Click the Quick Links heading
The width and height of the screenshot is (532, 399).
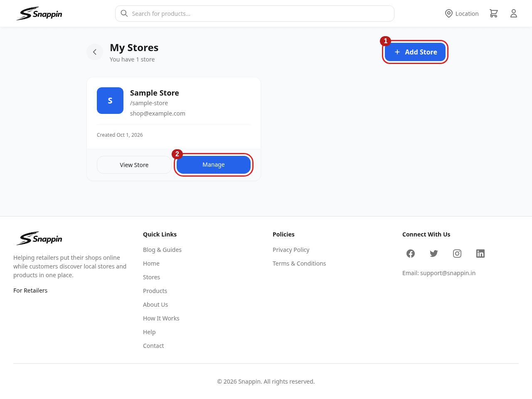pos(160,234)
